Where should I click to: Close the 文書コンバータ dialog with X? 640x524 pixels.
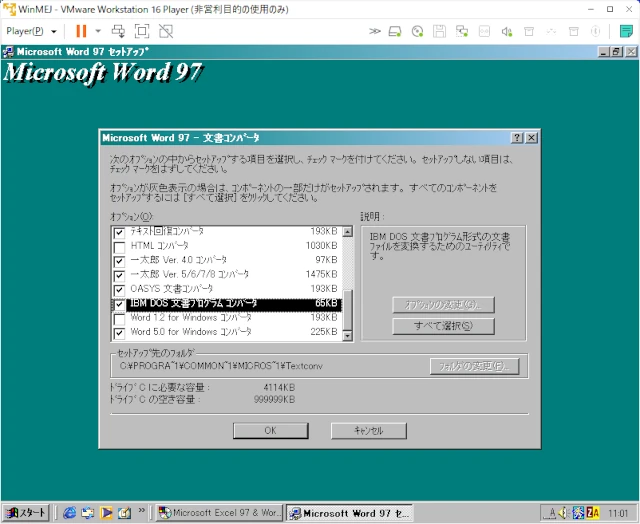tap(531, 138)
